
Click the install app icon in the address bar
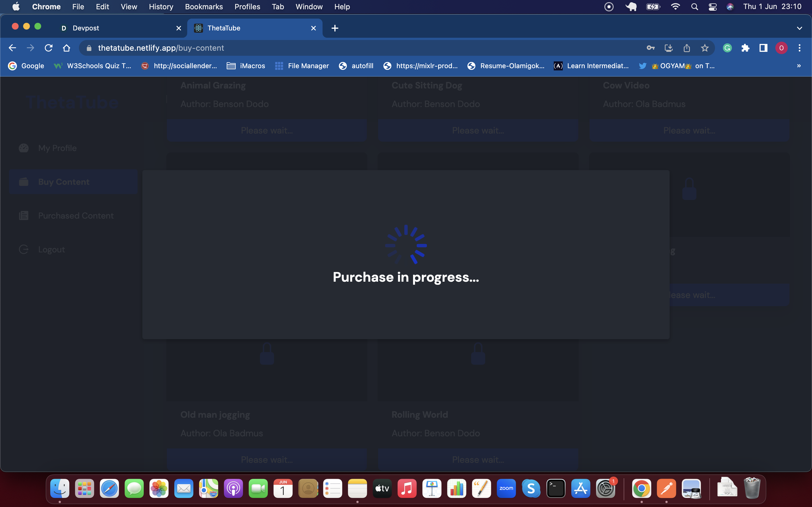click(668, 48)
